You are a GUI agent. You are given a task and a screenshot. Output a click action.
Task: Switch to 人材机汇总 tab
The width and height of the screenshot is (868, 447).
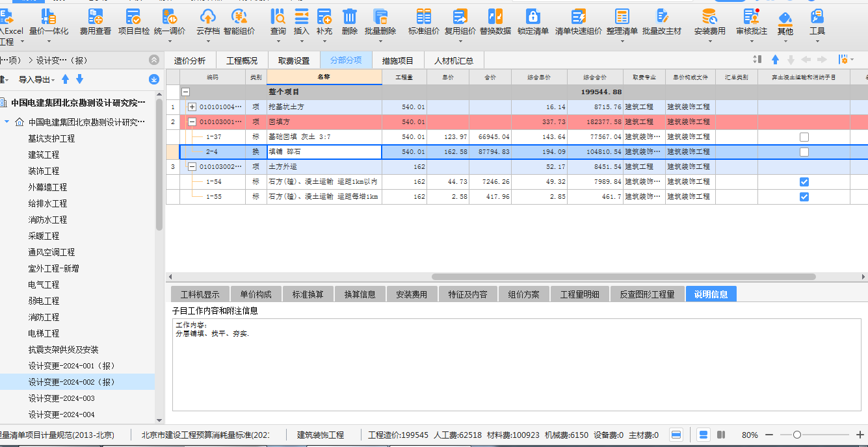tap(454, 60)
